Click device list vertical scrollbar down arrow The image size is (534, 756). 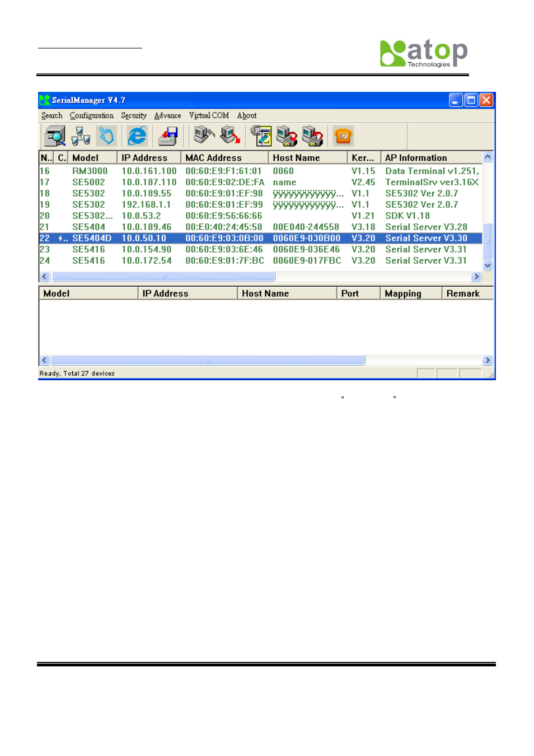(x=488, y=265)
